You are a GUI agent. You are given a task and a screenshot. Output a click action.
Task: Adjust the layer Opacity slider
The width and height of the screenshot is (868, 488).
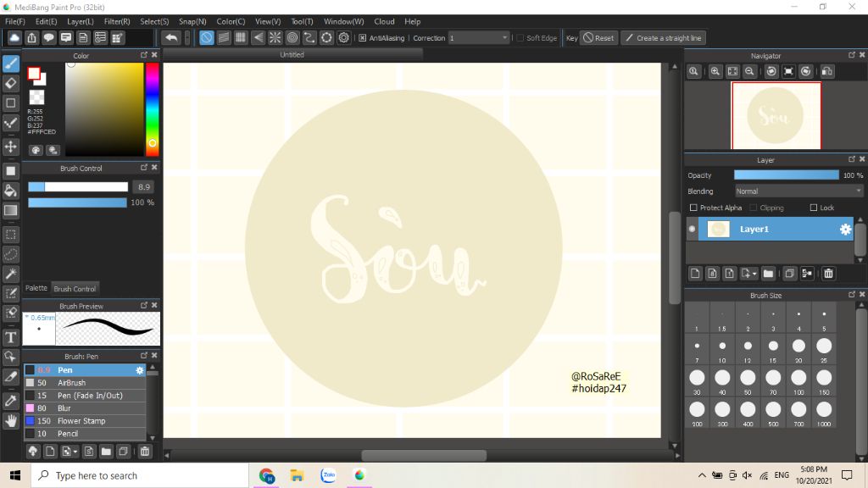(x=786, y=175)
